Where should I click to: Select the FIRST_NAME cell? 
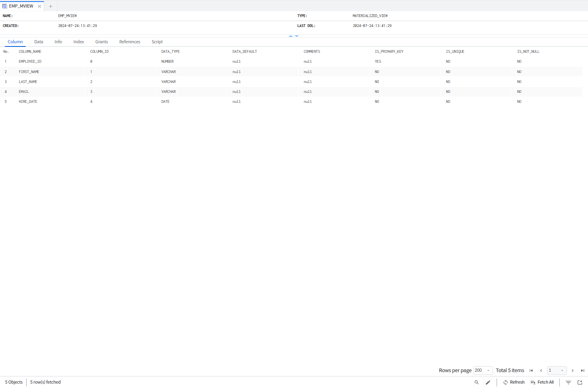pos(29,72)
